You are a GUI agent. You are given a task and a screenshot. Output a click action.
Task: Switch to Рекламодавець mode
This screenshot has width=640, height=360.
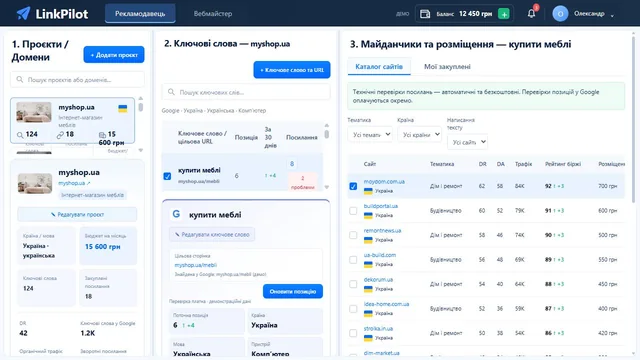coord(140,13)
